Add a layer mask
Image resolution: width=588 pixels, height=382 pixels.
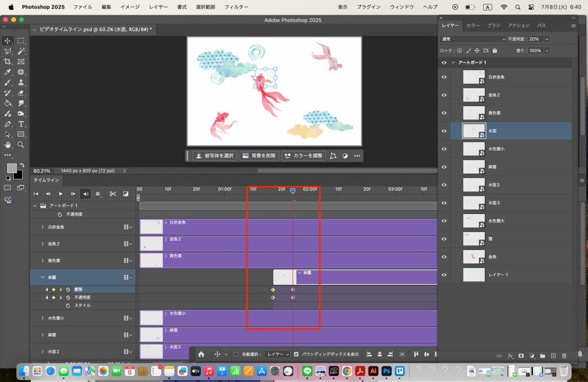pyautogui.click(x=521, y=356)
